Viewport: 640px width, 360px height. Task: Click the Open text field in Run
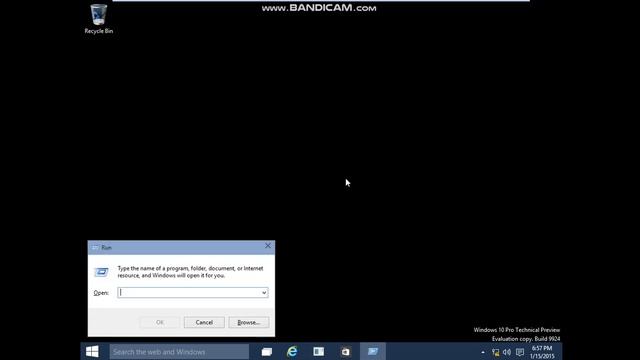click(193, 293)
